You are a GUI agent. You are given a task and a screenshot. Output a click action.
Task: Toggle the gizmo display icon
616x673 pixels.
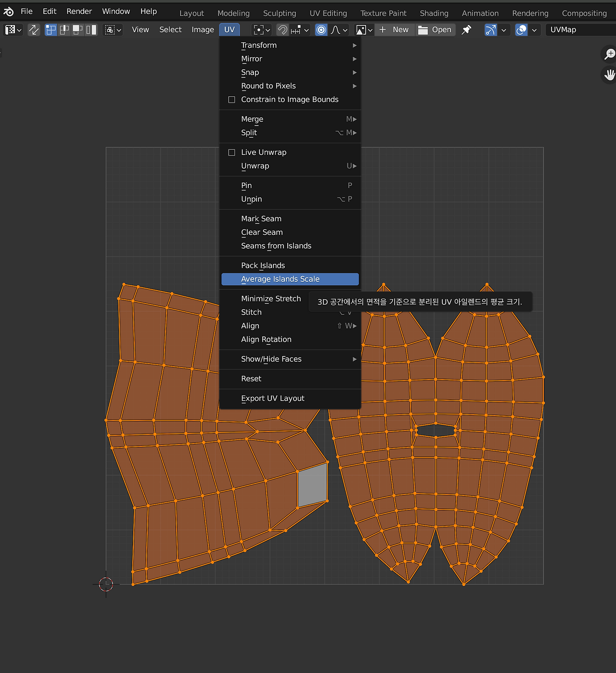(490, 30)
